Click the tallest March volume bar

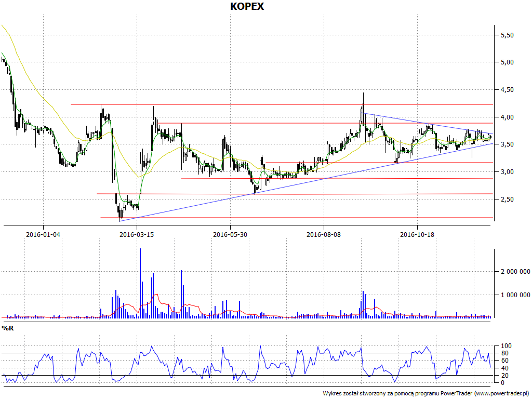pyautogui.click(x=140, y=283)
